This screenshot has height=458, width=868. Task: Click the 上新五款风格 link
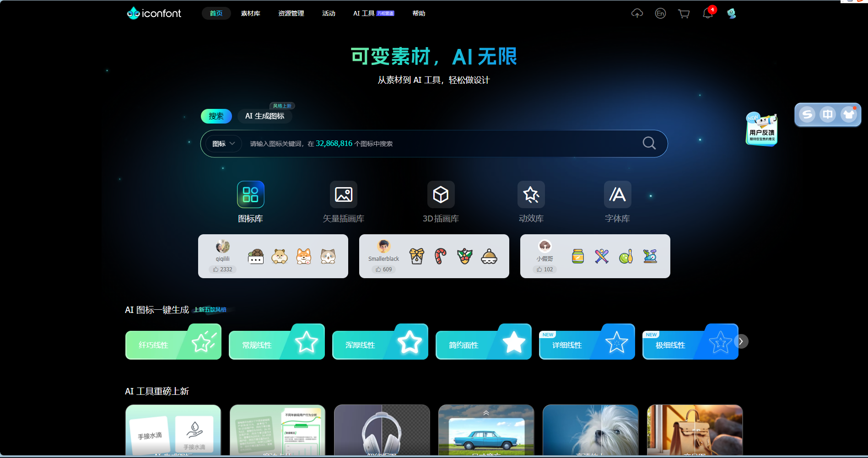(x=211, y=310)
